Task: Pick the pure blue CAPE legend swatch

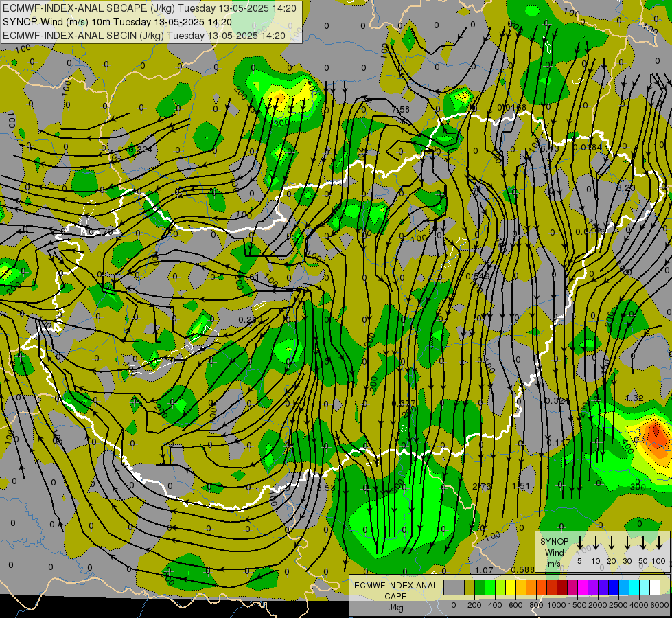Action: click(x=614, y=587)
